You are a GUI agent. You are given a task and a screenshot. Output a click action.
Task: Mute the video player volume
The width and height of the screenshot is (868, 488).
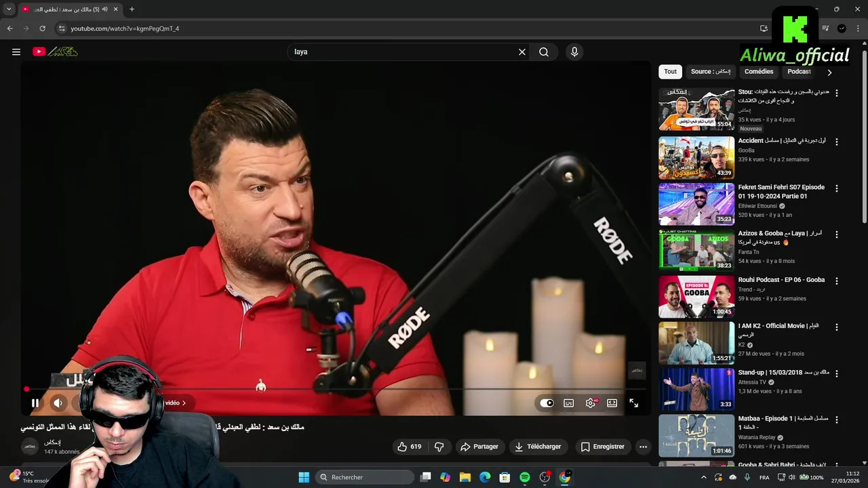58,403
